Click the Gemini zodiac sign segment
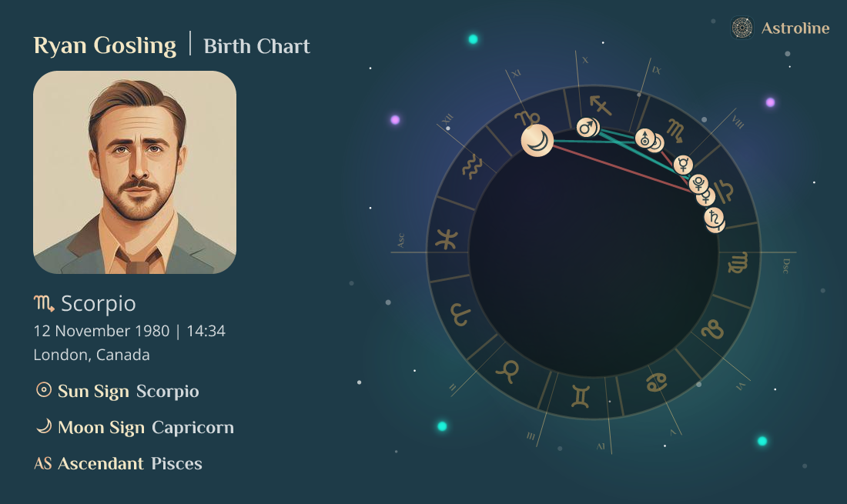This screenshot has height=504, width=847. [580, 396]
